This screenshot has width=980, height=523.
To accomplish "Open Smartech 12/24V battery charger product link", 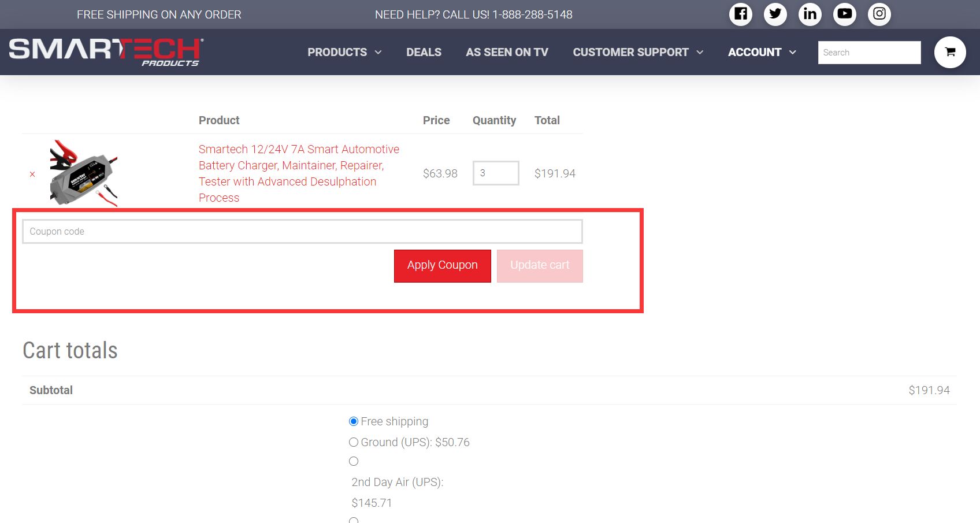I will coord(299,173).
